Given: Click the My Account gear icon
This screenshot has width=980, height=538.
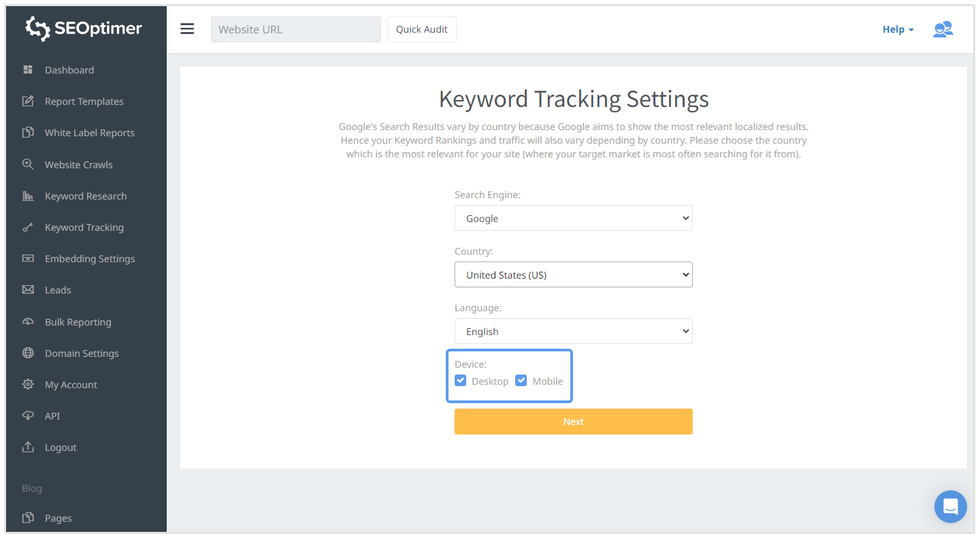Looking at the screenshot, I should click(x=28, y=385).
